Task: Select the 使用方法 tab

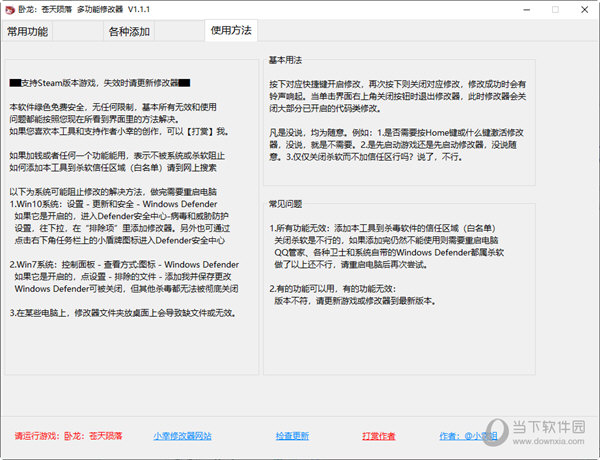Action: [x=231, y=30]
